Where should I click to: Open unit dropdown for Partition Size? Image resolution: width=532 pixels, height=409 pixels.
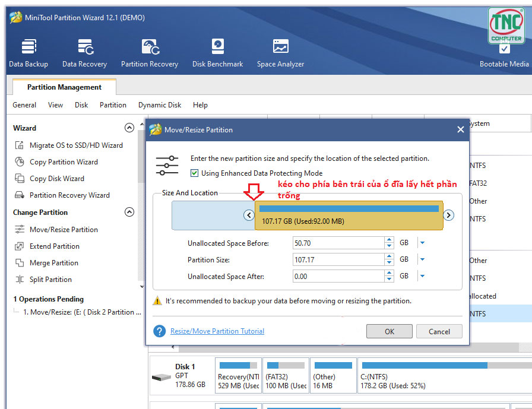click(x=422, y=259)
